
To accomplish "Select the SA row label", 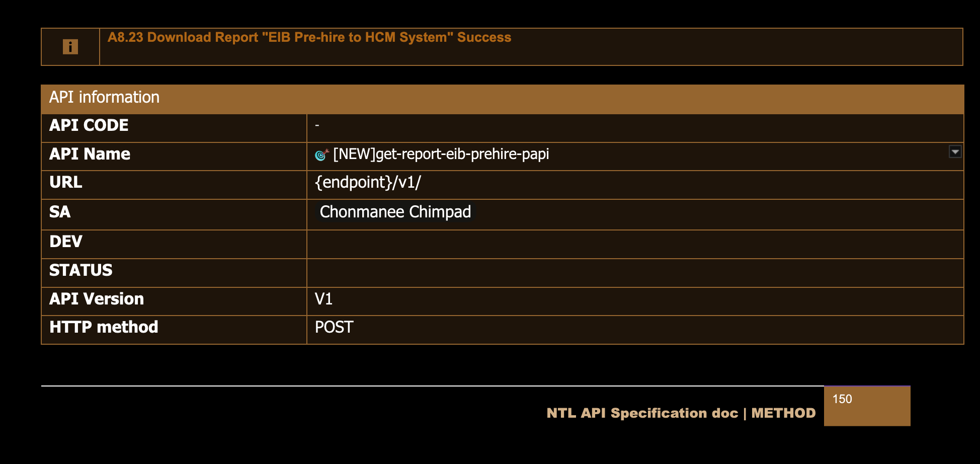I will 60,212.
